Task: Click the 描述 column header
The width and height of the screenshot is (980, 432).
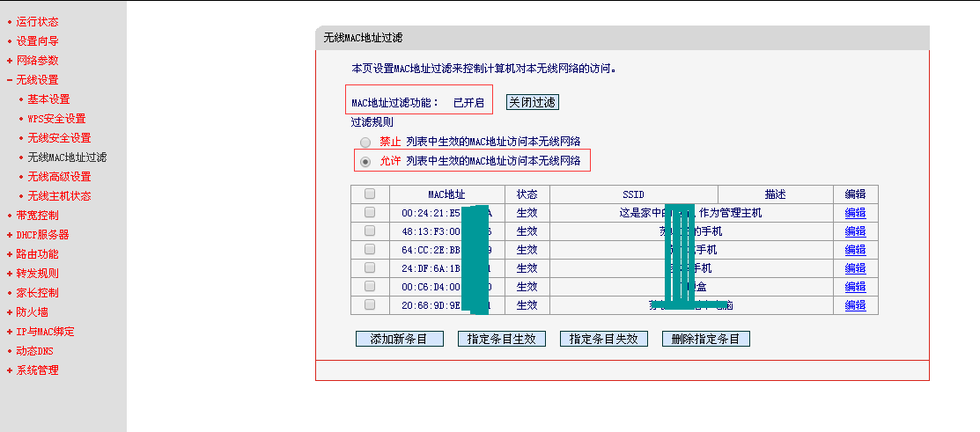Action: 775,194
